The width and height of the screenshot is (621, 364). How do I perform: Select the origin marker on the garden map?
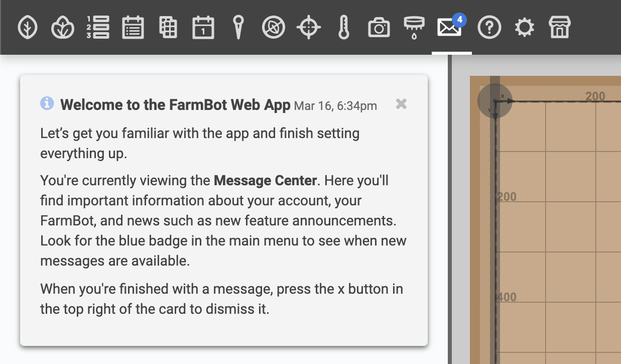(x=494, y=100)
